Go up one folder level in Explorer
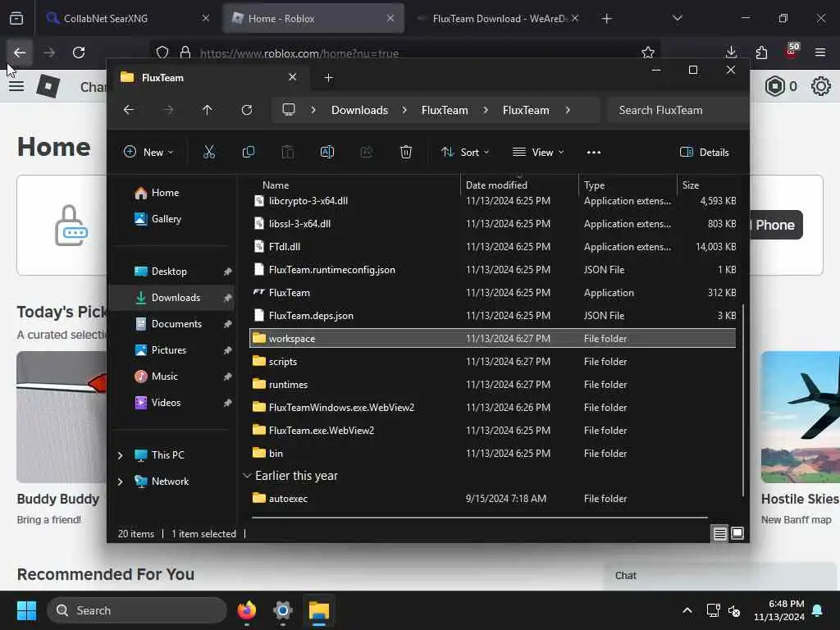This screenshot has width=840, height=630. click(x=208, y=110)
